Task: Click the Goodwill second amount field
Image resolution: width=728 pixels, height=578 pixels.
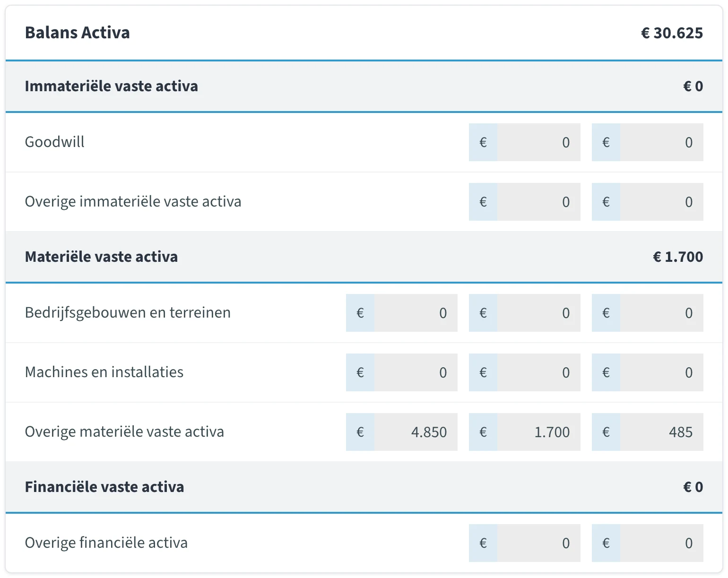Action: (661, 142)
